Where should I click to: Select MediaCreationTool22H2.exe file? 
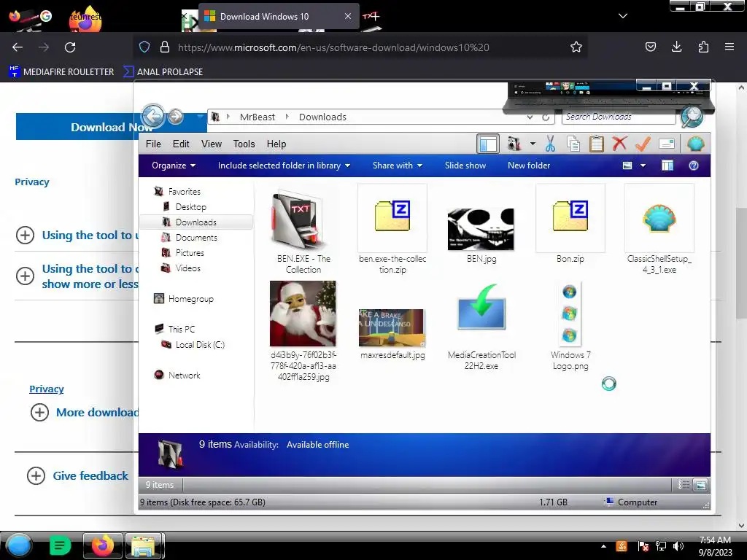481,327
